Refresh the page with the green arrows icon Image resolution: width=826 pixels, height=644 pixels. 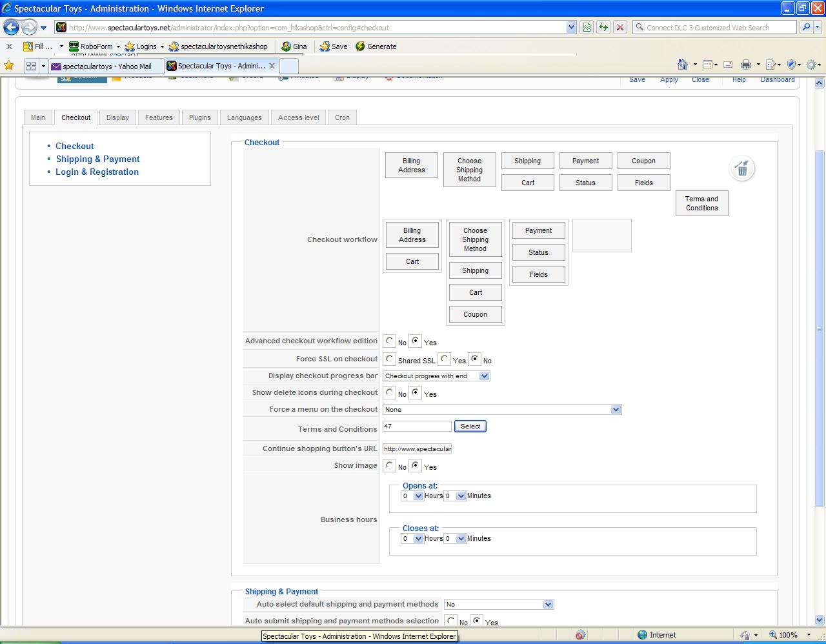[x=603, y=27]
